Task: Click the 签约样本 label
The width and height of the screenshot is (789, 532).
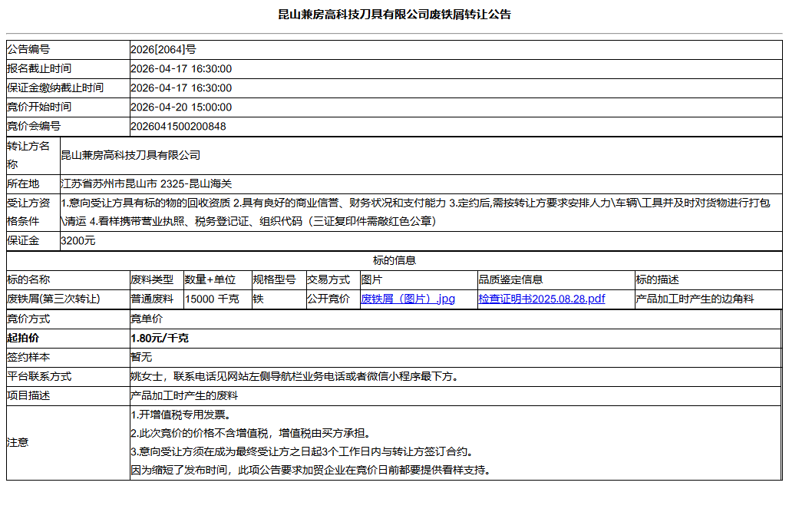Action: tap(28, 357)
